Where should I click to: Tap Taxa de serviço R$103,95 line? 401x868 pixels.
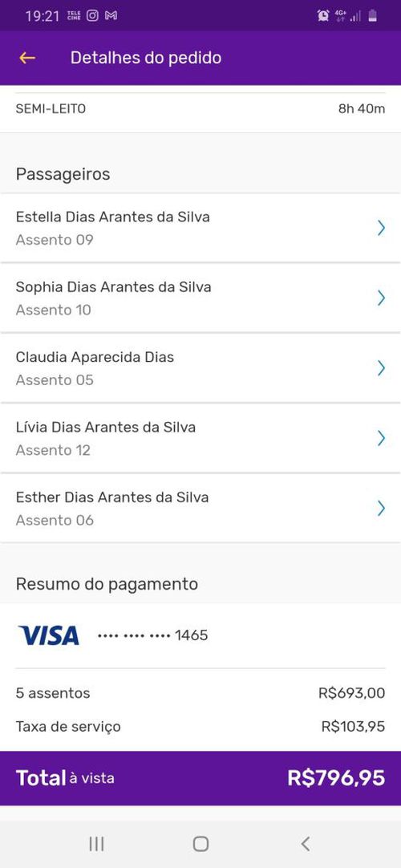point(200,726)
